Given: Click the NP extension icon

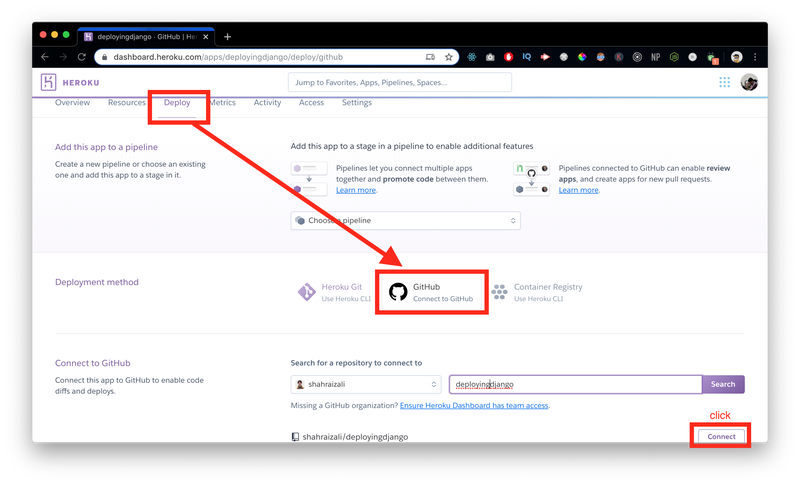Looking at the screenshot, I should click(655, 57).
